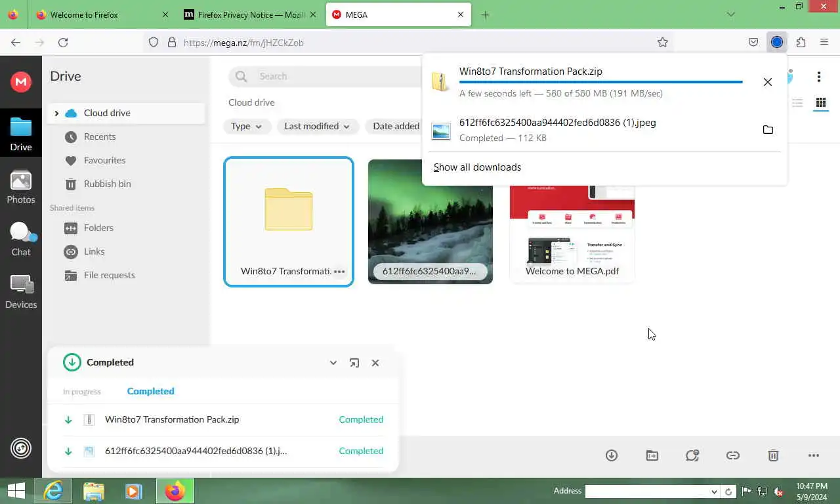The image size is (840, 504).
Task: Click Show all downloads
Action: 477,167
